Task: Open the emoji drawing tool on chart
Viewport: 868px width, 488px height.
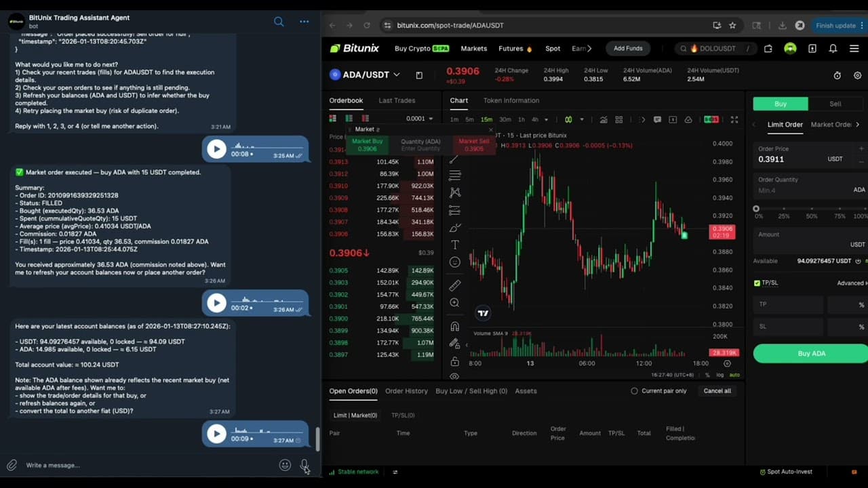Action: click(x=454, y=262)
